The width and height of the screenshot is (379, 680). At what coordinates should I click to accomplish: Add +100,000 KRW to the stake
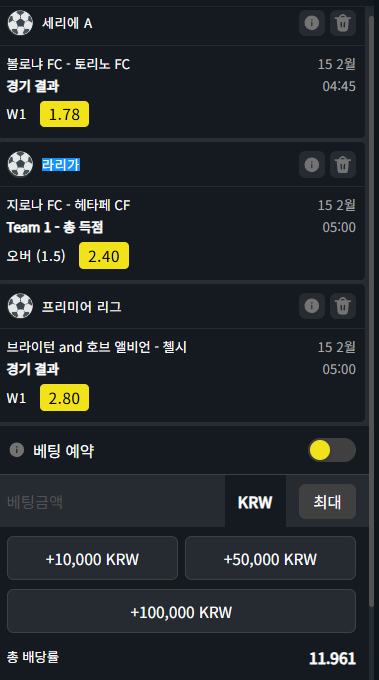pos(181,611)
